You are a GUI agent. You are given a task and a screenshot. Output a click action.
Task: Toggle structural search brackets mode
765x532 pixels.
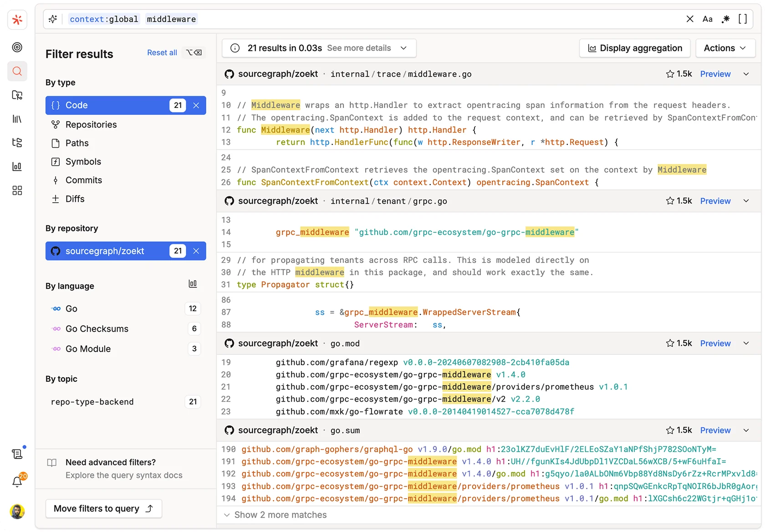tap(743, 19)
